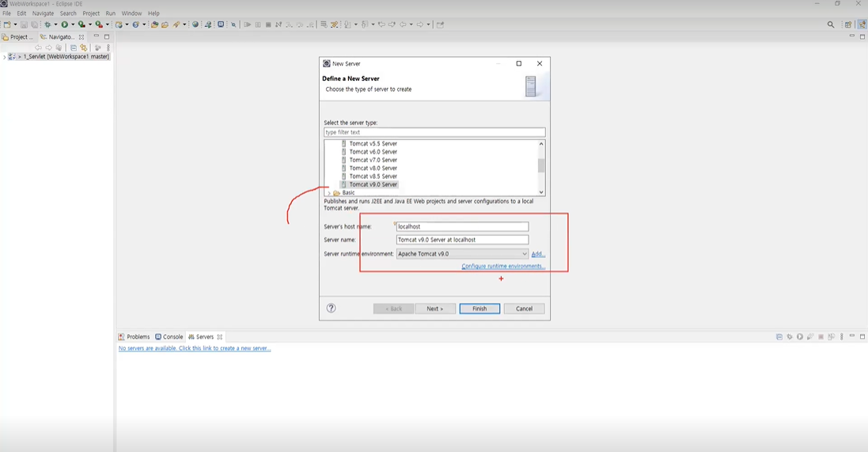Click the server type filter text field
The width and height of the screenshot is (868, 452).
tap(434, 132)
